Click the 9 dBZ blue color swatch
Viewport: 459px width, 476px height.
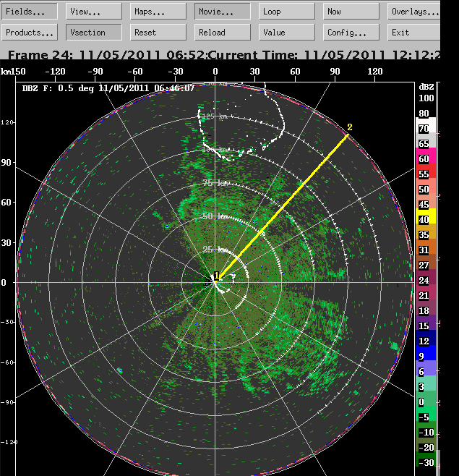pos(426,353)
